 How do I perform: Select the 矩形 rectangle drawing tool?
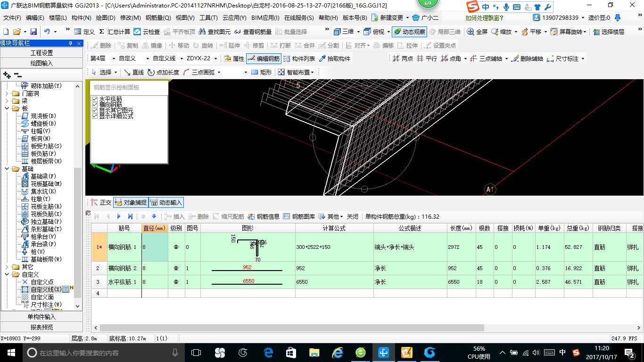coord(262,72)
